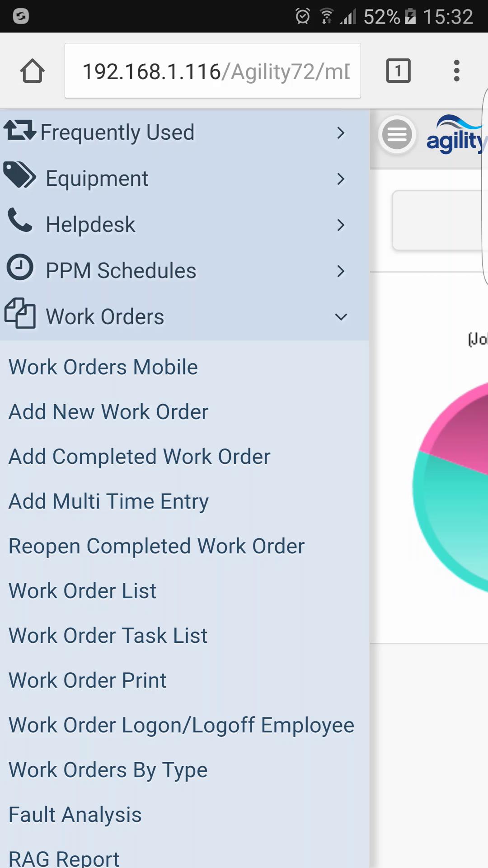Click the PPM Schedules clock icon
Screen dimensions: 488x868
[x=20, y=268]
